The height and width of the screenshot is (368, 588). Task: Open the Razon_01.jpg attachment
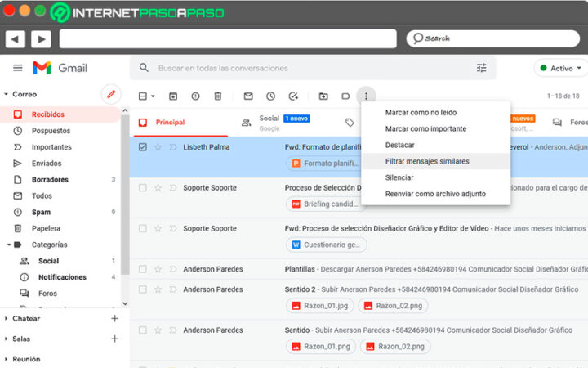320,306
